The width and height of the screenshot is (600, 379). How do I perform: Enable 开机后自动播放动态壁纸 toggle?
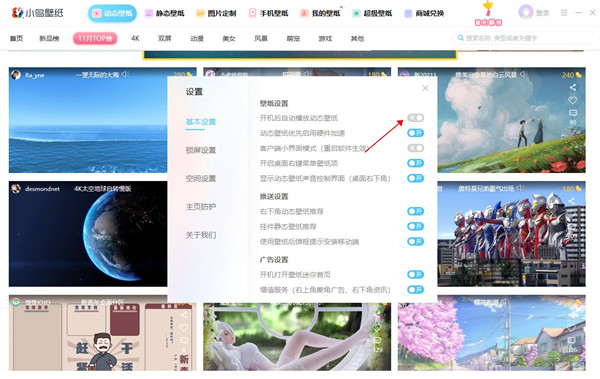(415, 118)
